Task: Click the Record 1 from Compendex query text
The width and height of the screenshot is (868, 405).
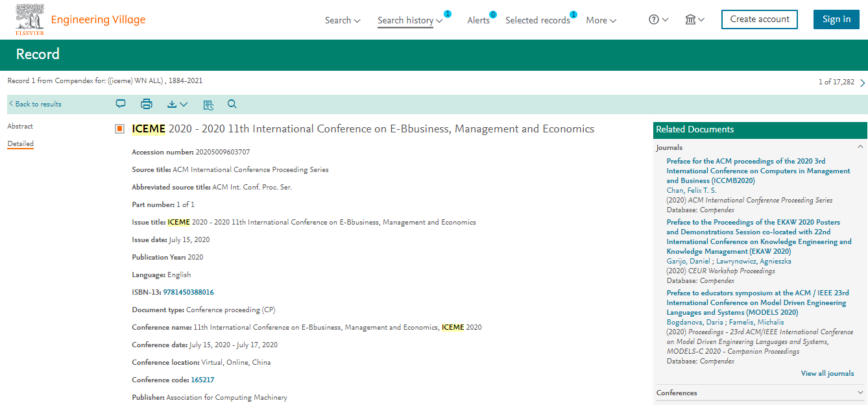Action: tap(105, 80)
